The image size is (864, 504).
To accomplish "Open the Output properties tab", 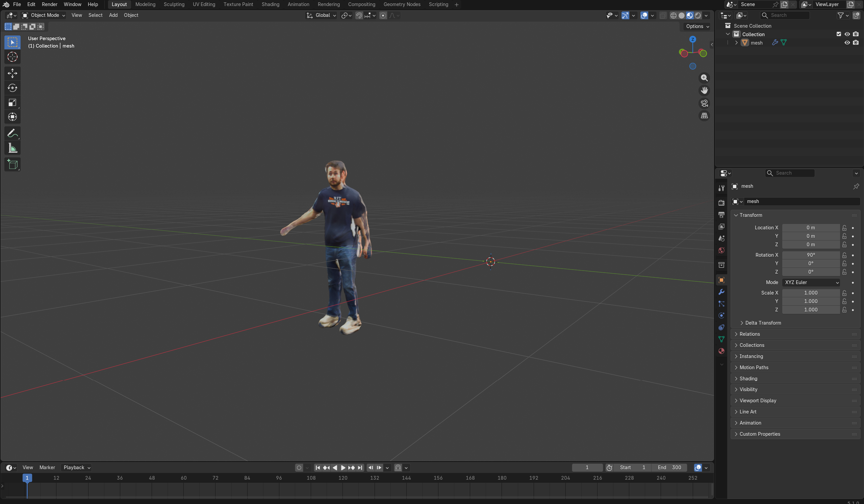I will 721,215.
